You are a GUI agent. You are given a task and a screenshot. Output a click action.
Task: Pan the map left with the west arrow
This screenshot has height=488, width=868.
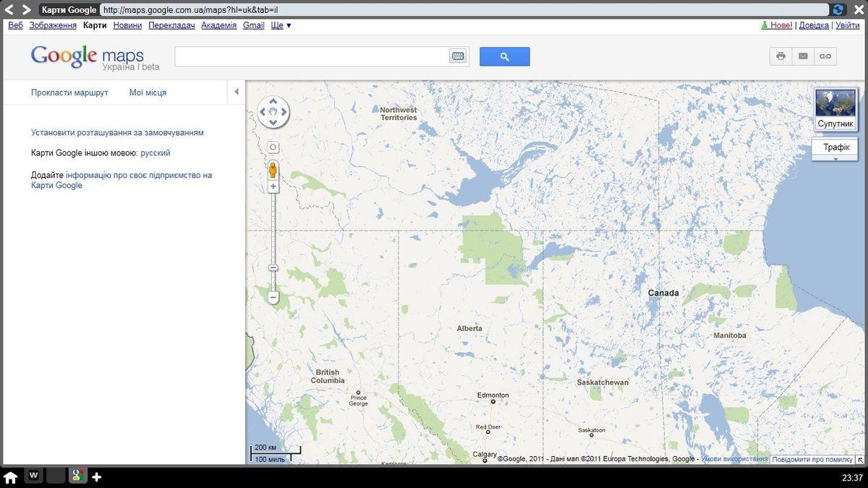[263, 112]
